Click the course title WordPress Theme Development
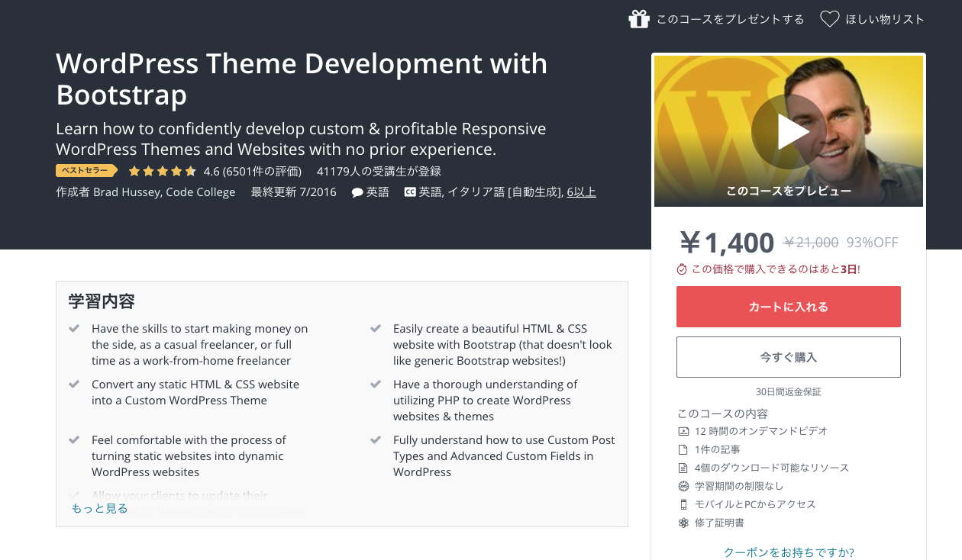This screenshot has height=560, width=962. [x=302, y=79]
